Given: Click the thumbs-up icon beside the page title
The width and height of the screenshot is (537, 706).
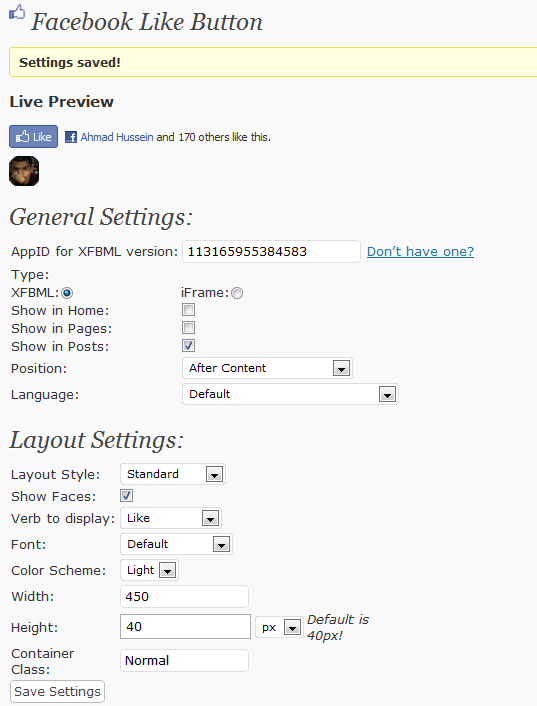Looking at the screenshot, I should click(x=17, y=12).
